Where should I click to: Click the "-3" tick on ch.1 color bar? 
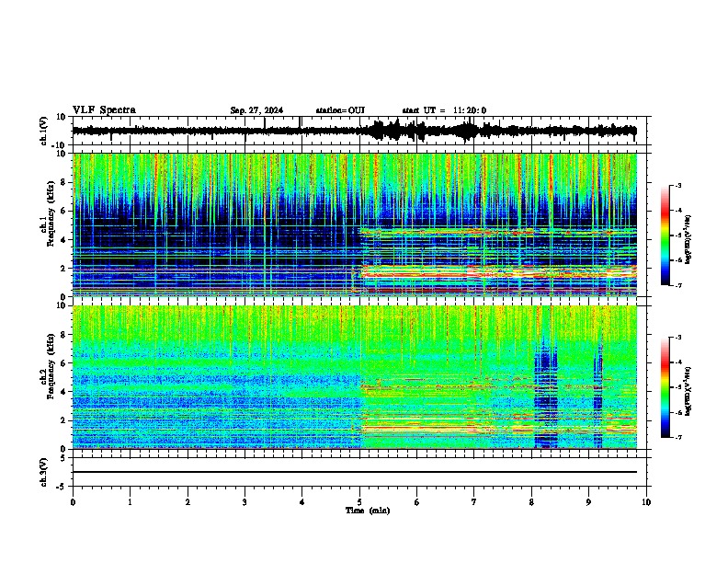pyautogui.click(x=677, y=186)
